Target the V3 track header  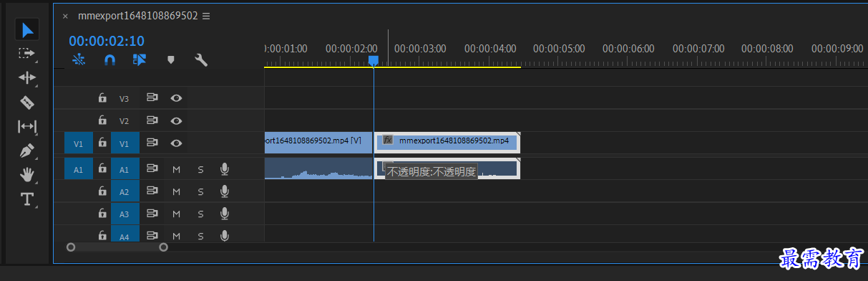pyautogui.click(x=125, y=98)
